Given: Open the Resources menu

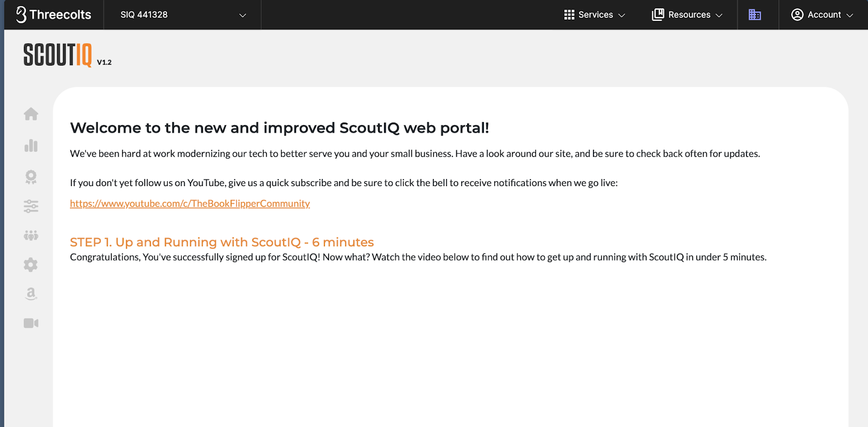Looking at the screenshot, I should pyautogui.click(x=687, y=15).
